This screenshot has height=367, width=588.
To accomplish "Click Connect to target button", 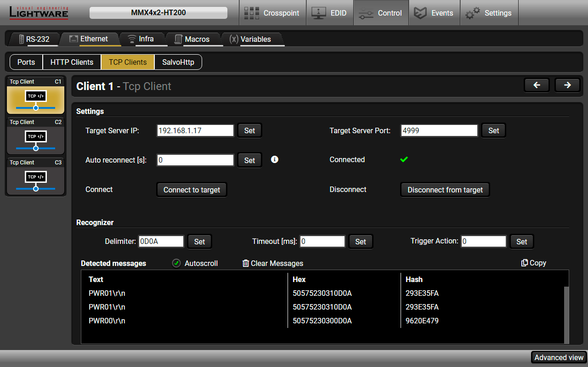I will [192, 190].
